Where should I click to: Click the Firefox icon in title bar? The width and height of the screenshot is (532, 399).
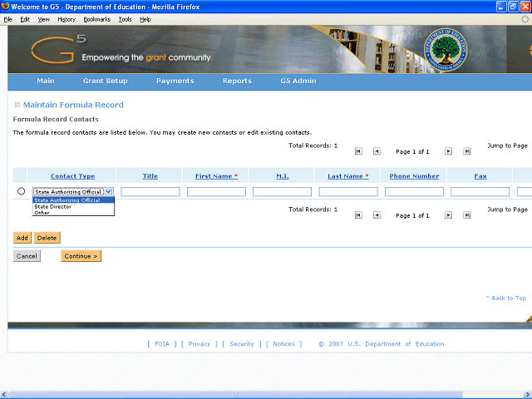[x=5, y=6]
